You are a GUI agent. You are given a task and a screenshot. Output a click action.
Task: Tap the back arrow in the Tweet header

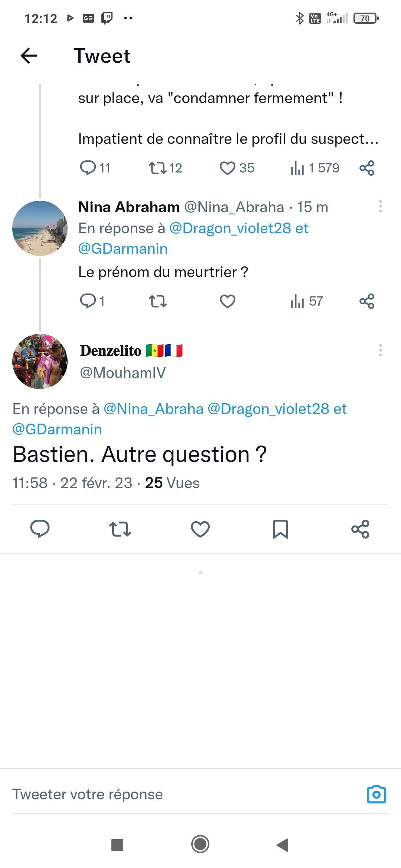[29, 56]
